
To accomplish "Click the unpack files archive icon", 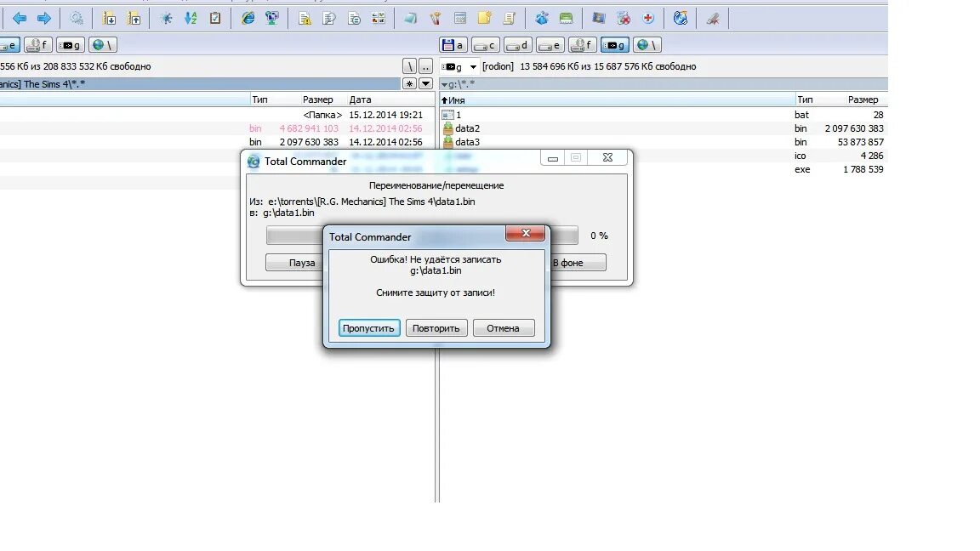I will pos(134,18).
